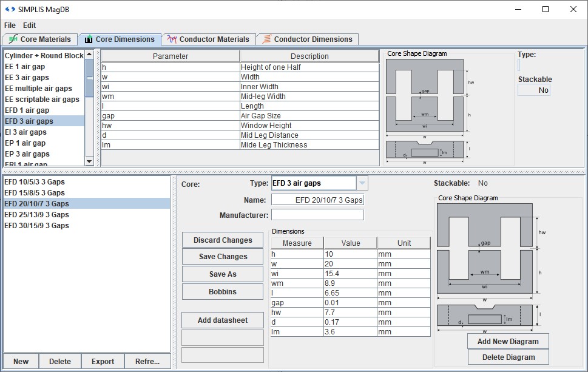Click the Conductor Materials tab icon

[172, 39]
